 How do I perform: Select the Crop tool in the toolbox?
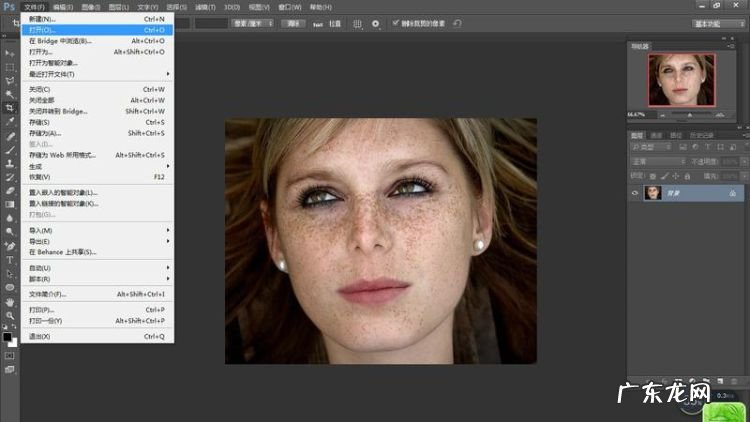point(10,107)
